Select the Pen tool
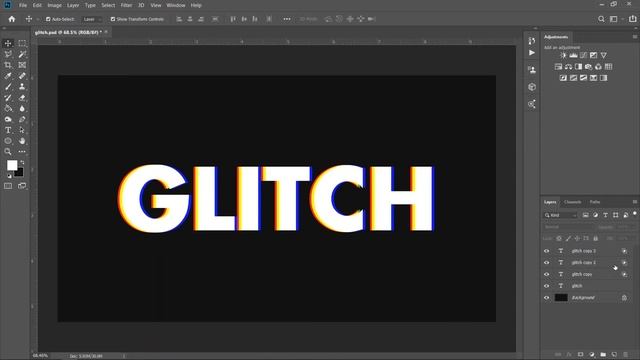Image resolution: width=640 pixels, height=360 pixels. (x=22, y=119)
